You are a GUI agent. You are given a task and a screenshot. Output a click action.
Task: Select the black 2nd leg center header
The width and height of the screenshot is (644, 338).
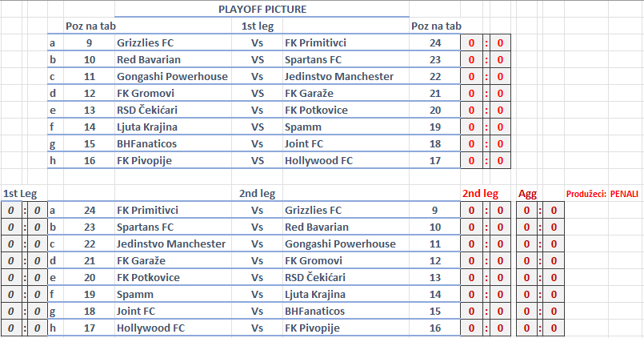point(257,193)
